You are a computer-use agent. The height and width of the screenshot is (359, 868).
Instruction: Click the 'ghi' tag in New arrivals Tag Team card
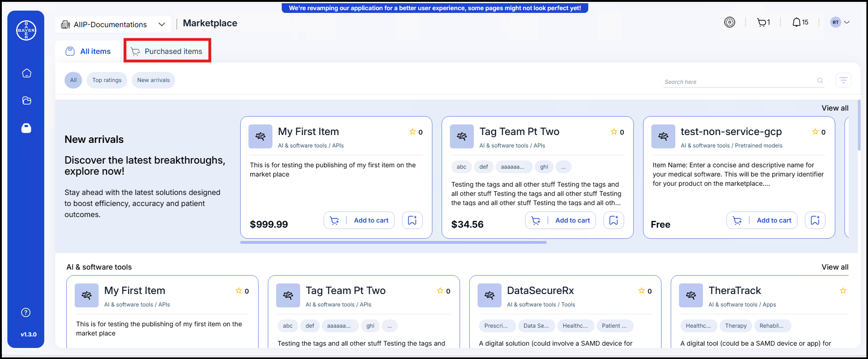pos(544,167)
